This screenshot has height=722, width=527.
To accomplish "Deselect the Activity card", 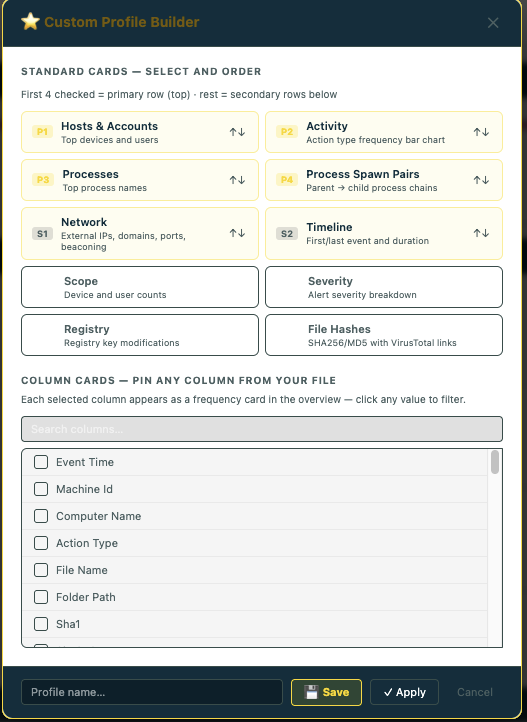I will tap(384, 132).
